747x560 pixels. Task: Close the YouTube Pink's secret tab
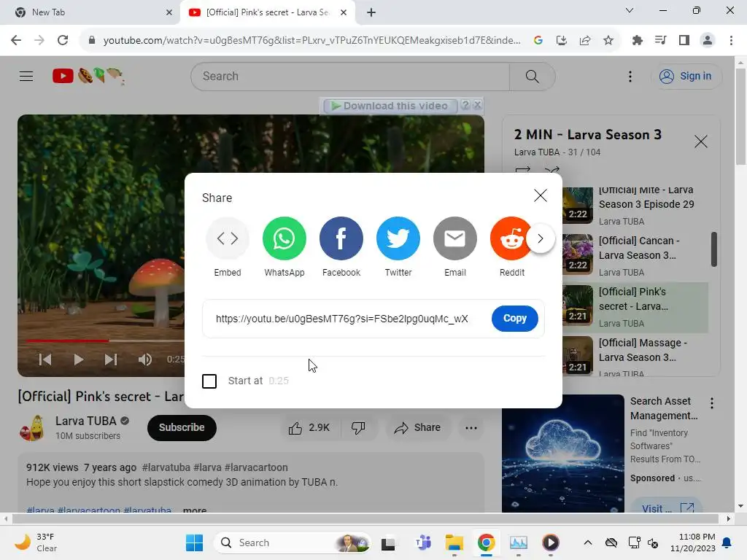pos(343,12)
